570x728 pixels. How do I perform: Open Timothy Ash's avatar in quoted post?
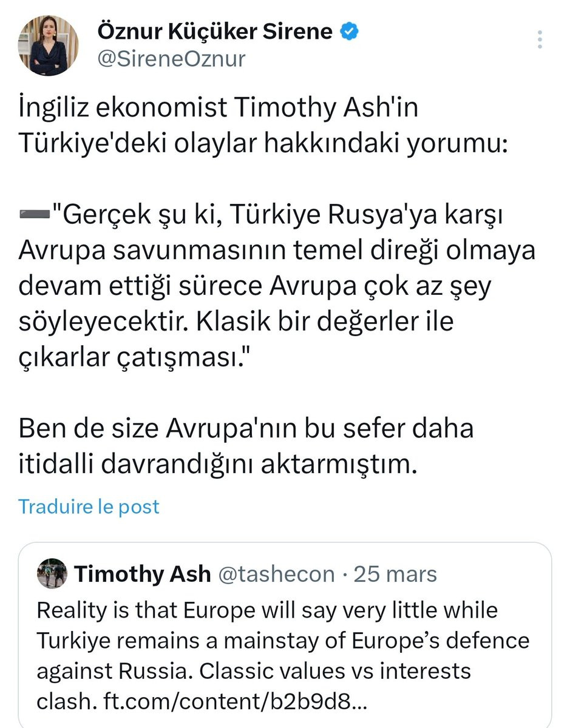52,573
